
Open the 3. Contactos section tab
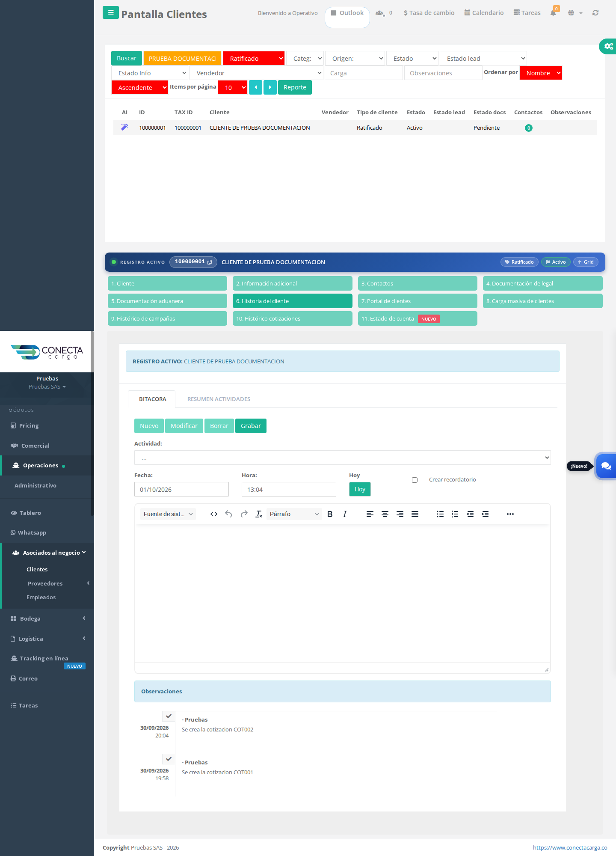pyautogui.click(x=418, y=283)
